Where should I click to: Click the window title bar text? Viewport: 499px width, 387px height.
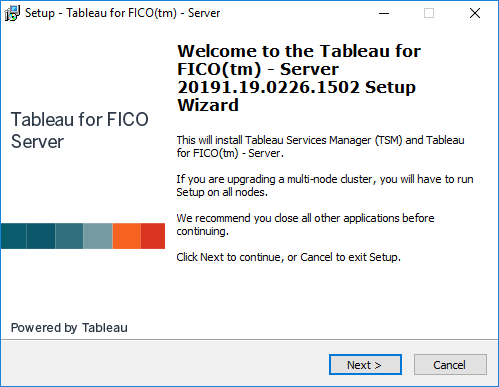pos(122,13)
